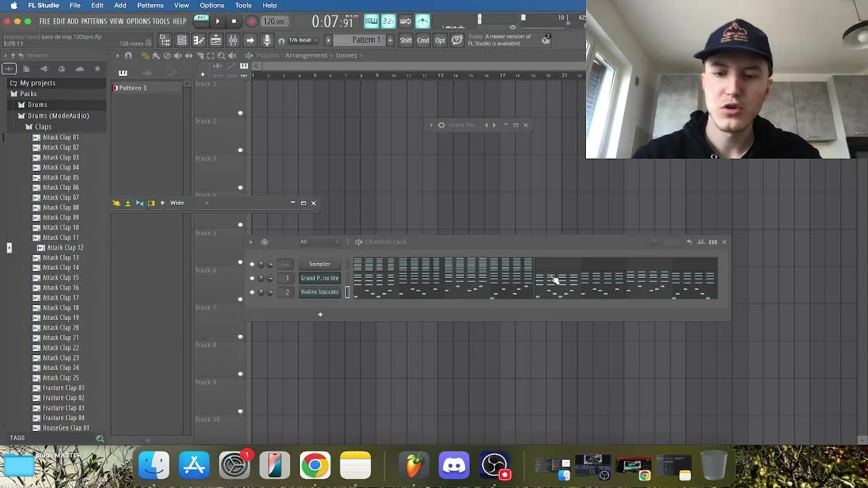Image resolution: width=868 pixels, height=488 pixels.
Task: Click the Sampler channel button
Action: (x=319, y=264)
